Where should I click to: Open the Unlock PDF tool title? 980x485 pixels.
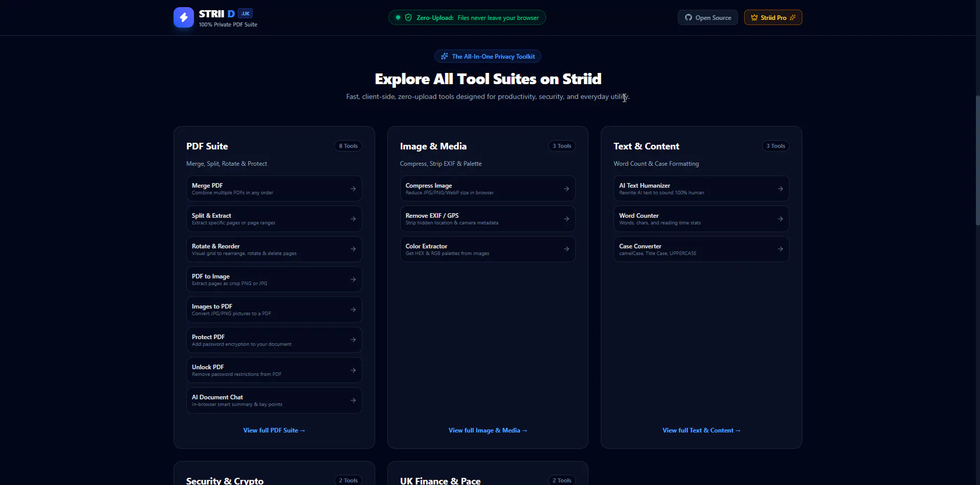tap(208, 367)
